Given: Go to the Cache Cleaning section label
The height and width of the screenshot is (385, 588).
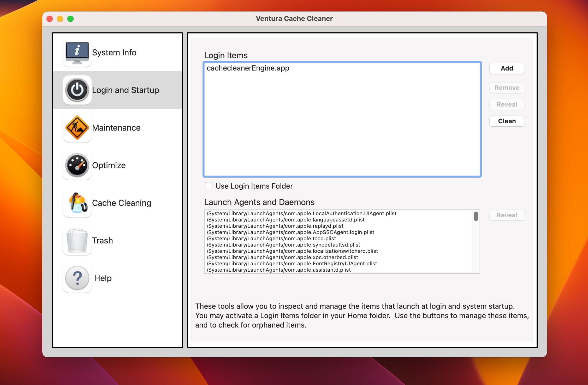Looking at the screenshot, I should tap(122, 203).
